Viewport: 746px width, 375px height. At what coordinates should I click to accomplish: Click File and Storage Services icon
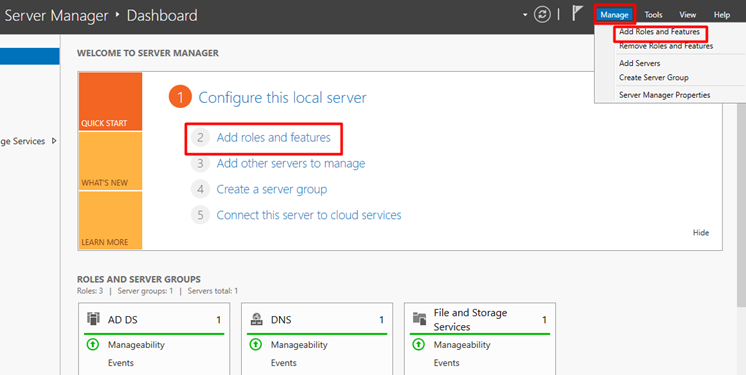419,319
